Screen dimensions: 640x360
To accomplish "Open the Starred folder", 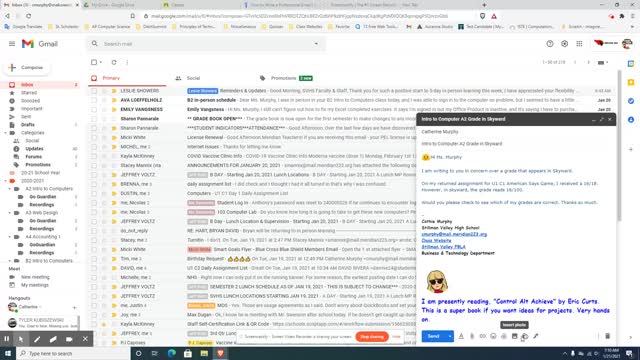I will 29,93.
